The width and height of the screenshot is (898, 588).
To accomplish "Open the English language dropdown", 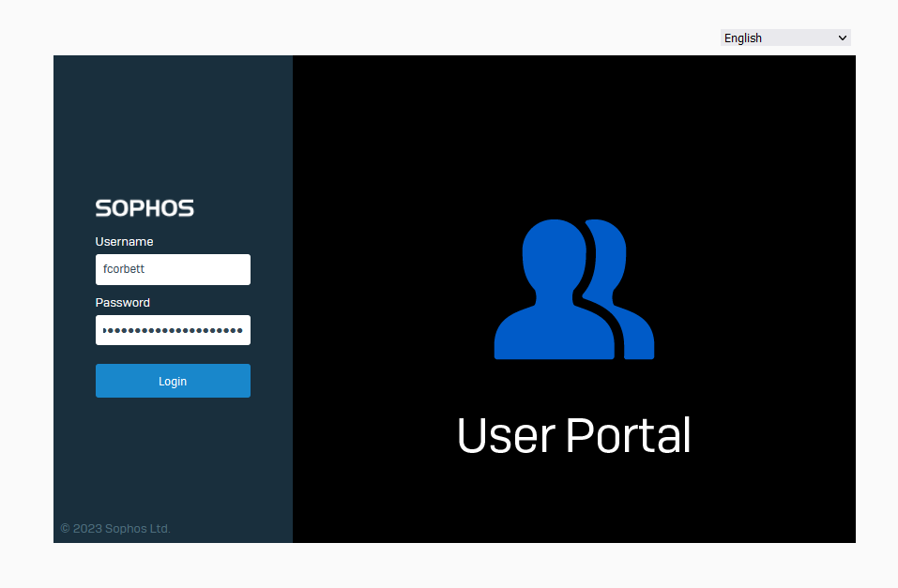I will click(785, 38).
